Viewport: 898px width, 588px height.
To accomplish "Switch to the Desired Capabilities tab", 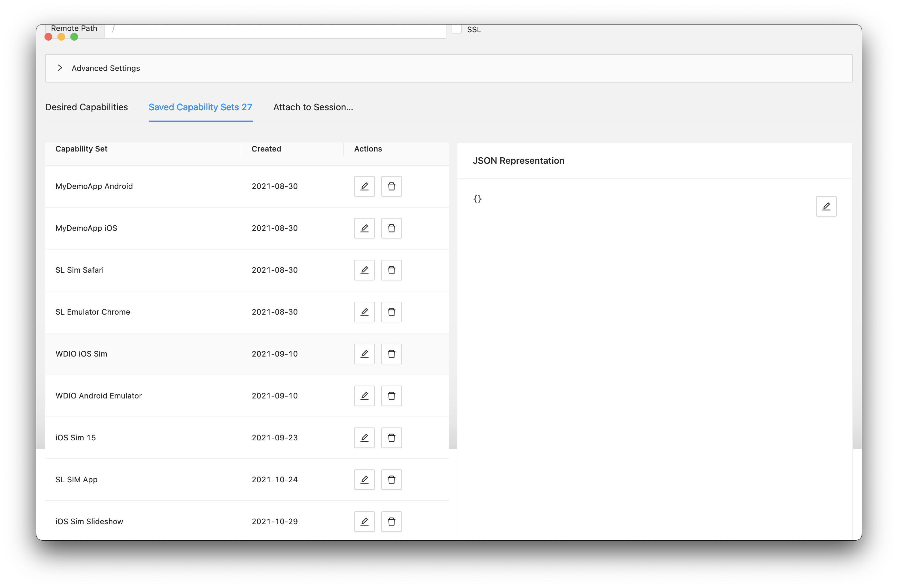I will (x=86, y=107).
